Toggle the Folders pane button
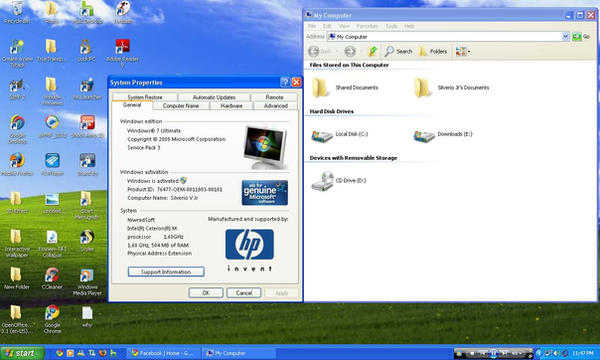The height and width of the screenshot is (360, 600). 433,51
